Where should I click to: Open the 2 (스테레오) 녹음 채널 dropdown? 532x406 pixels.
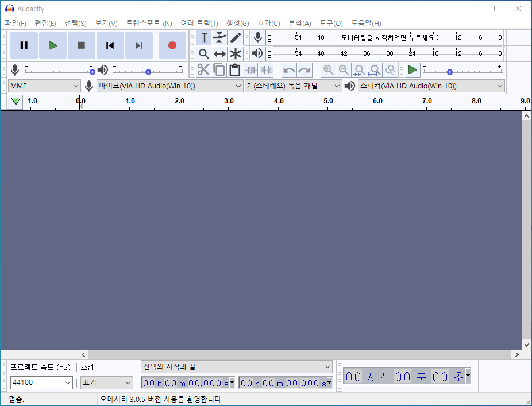coord(293,86)
